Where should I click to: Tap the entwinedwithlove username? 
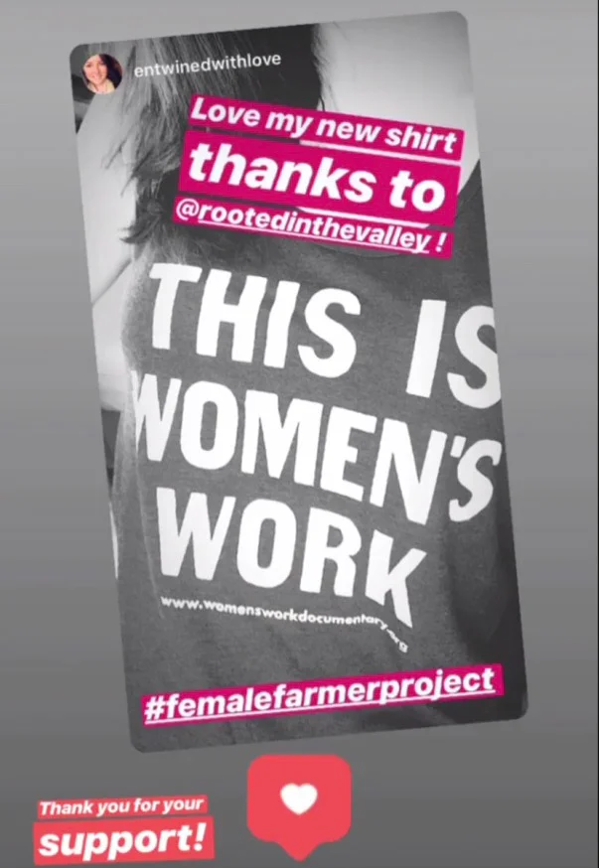[207, 64]
